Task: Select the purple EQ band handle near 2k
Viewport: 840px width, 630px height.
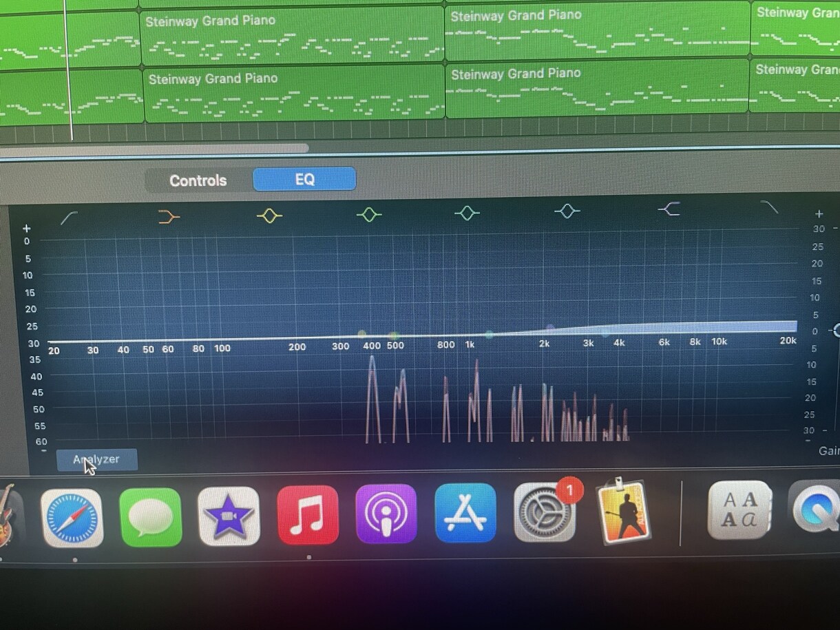Action: coord(550,328)
